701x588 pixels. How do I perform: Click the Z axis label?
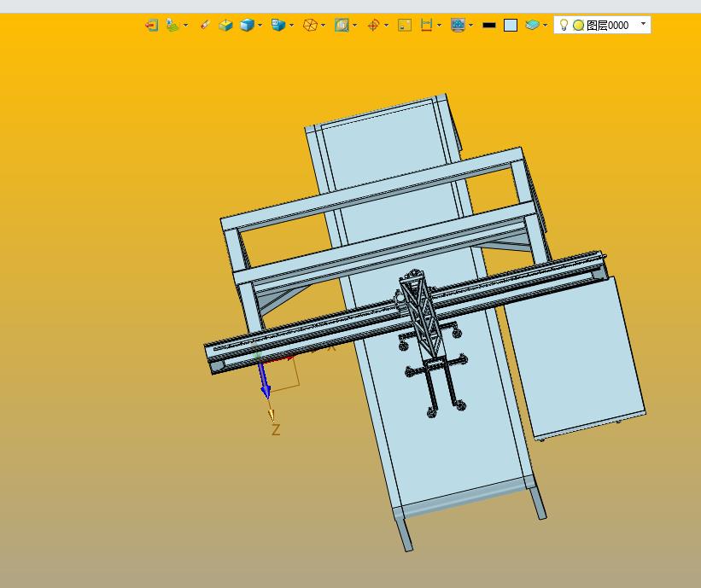point(276,430)
